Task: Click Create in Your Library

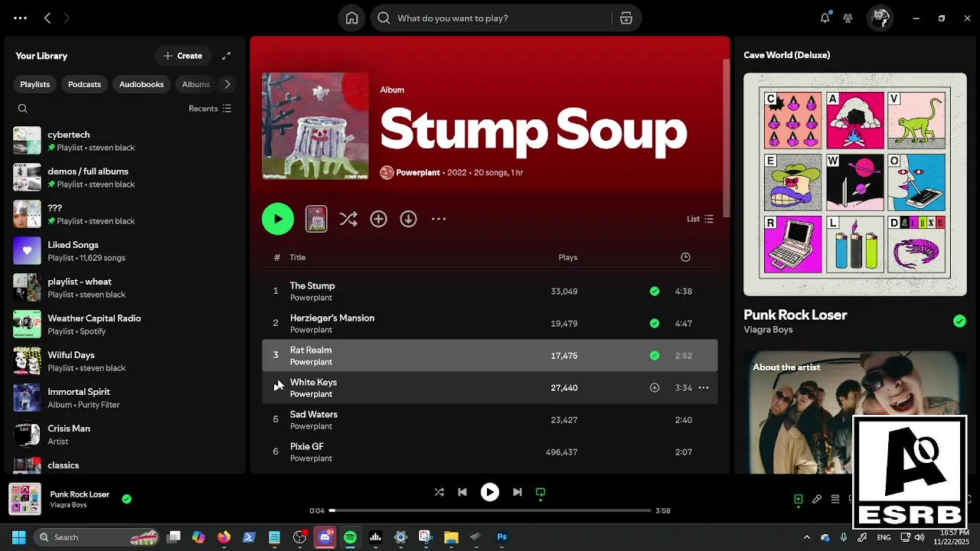Action: [183, 56]
